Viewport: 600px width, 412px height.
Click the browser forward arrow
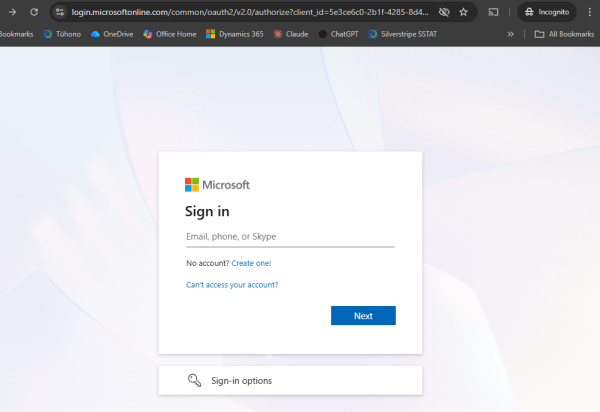coord(11,11)
